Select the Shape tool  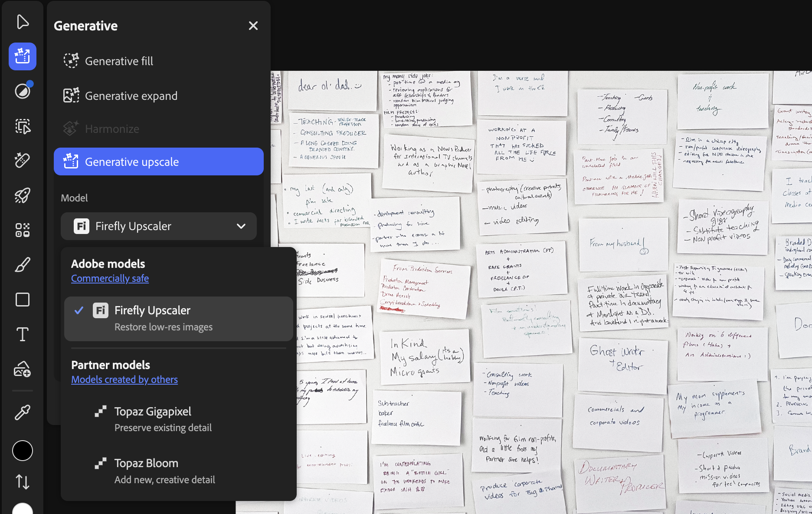22,299
